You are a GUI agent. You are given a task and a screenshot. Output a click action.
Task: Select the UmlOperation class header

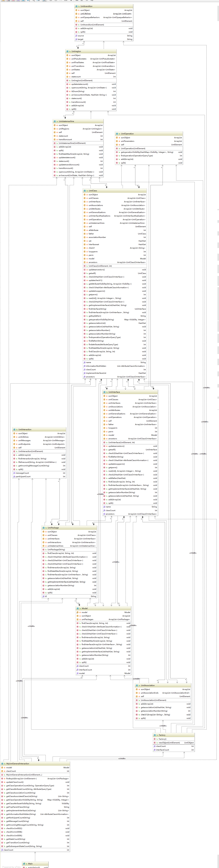tap(149, 134)
